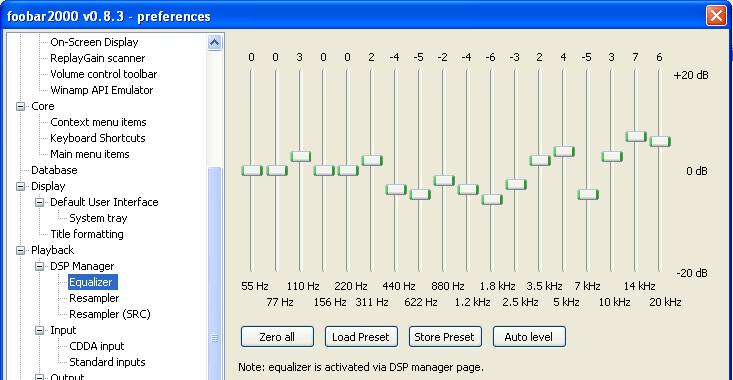Open ReplayGain scanner settings
The height and width of the screenshot is (380, 733).
click(97, 58)
